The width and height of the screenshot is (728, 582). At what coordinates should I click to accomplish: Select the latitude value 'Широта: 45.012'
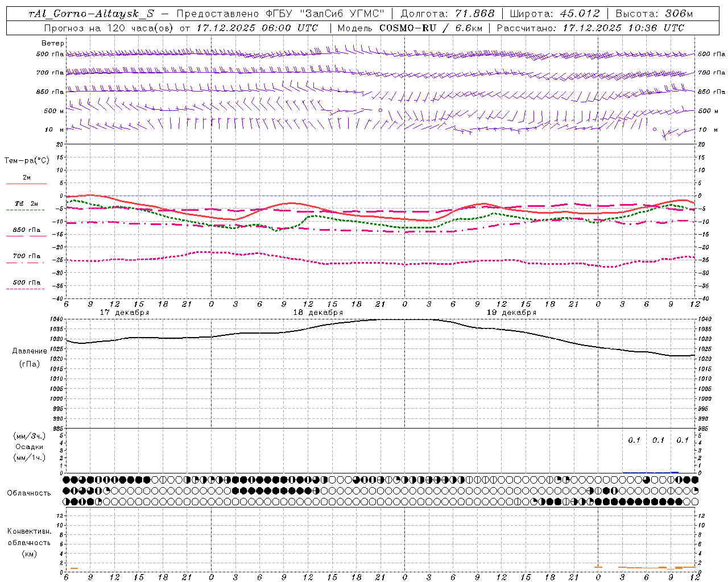(555, 14)
